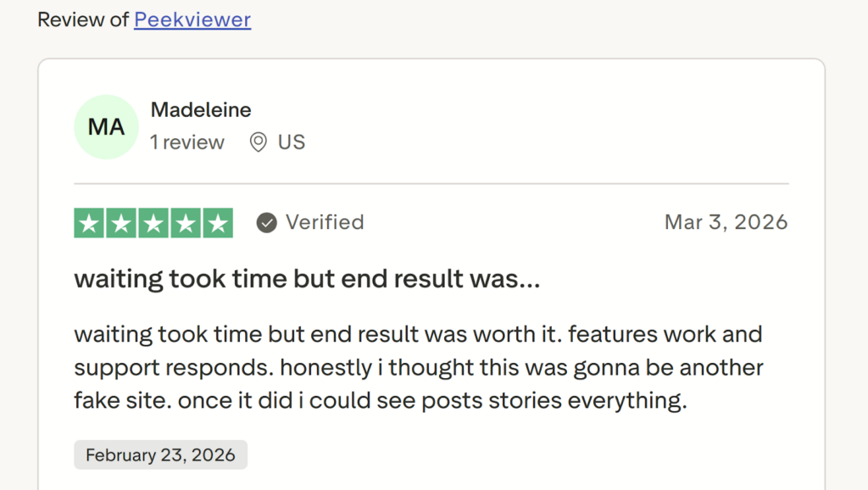This screenshot has width=868, height=490.
Task: Select the fifth green star
Action: click(217, 222)
